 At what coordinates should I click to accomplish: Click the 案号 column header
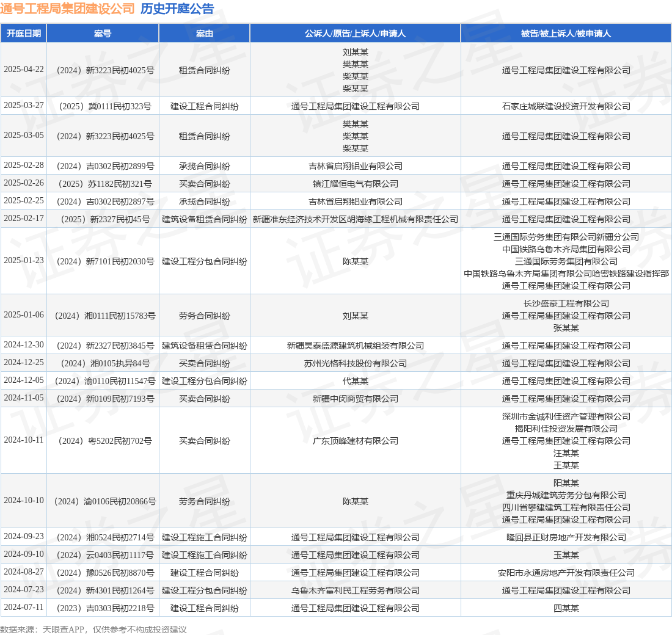103,34
